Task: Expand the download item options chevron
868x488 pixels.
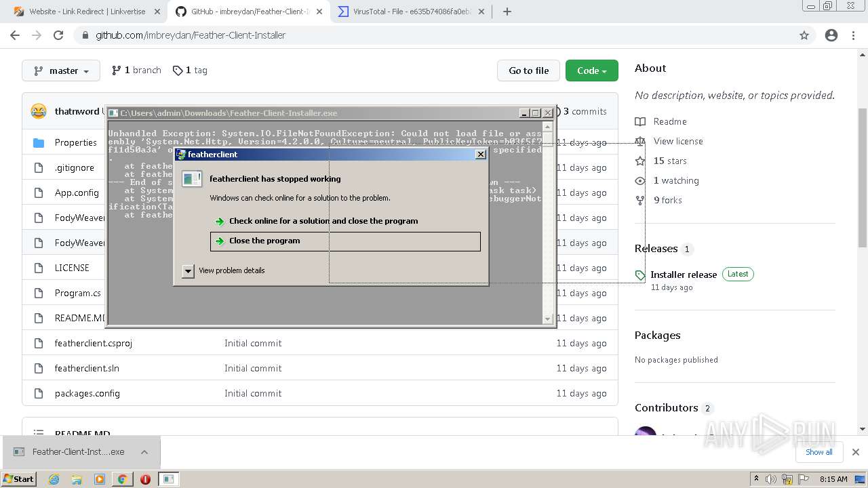Action: tap(144, 452)
